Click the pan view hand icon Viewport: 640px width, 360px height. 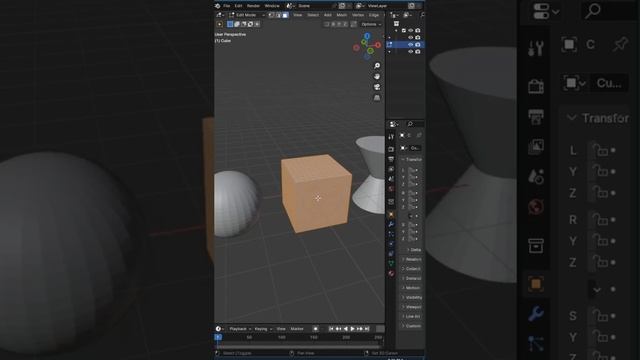point(377,76)
